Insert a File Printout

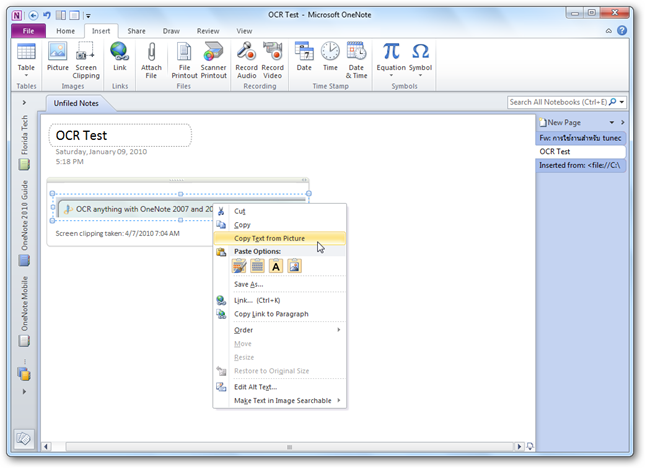tap(184, 60)
